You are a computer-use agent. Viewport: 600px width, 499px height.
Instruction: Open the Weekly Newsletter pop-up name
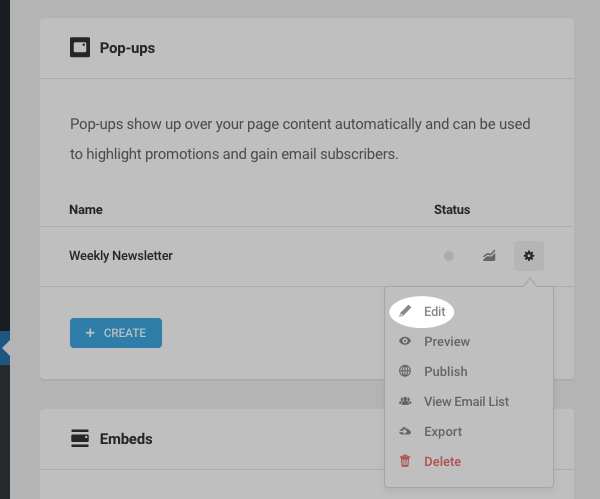click(121, 256)
